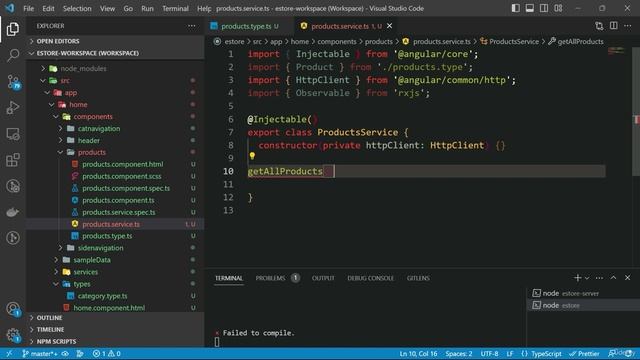This screenshot has width=640, height=360.
Task: Maximize the panel size with up chevron
Action: [613, 278]
